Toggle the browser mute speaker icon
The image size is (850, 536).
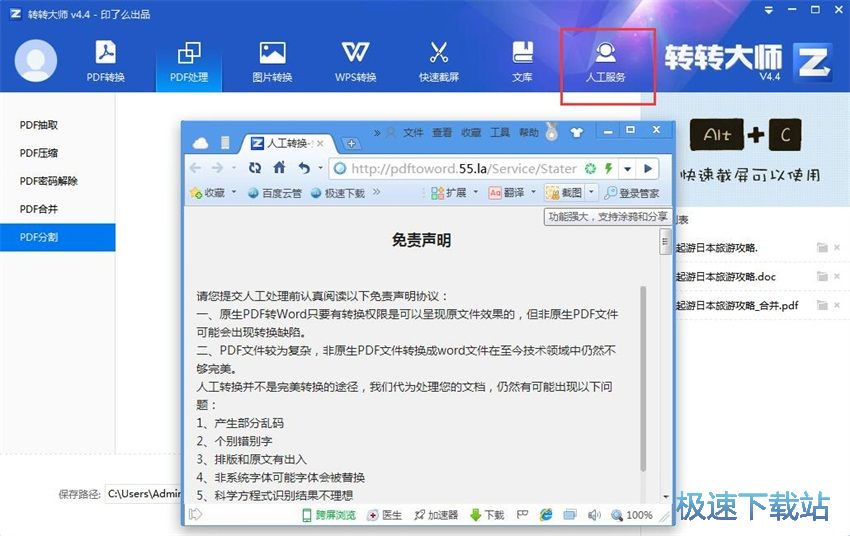594,515
